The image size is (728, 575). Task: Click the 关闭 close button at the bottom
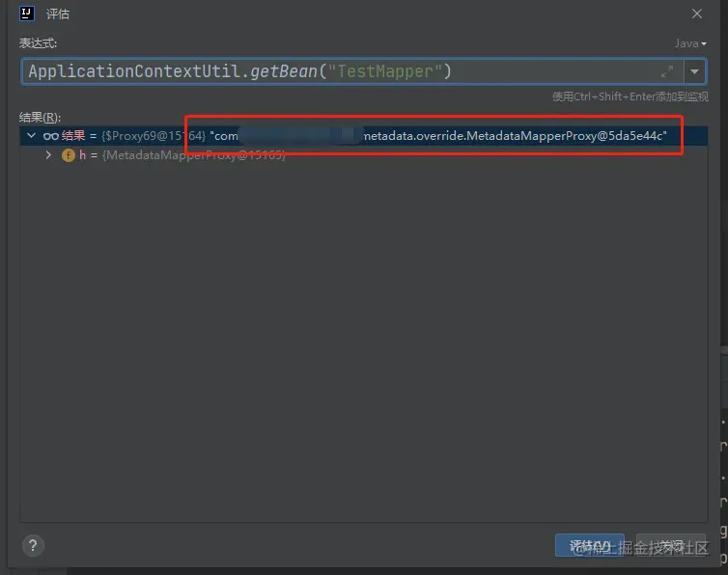[x=671, y=545]
